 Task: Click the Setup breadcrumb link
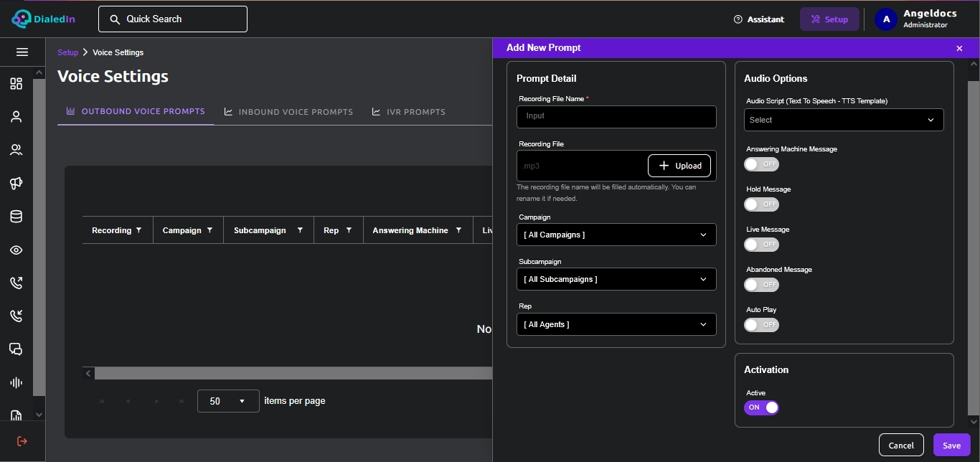pos(67,52)
